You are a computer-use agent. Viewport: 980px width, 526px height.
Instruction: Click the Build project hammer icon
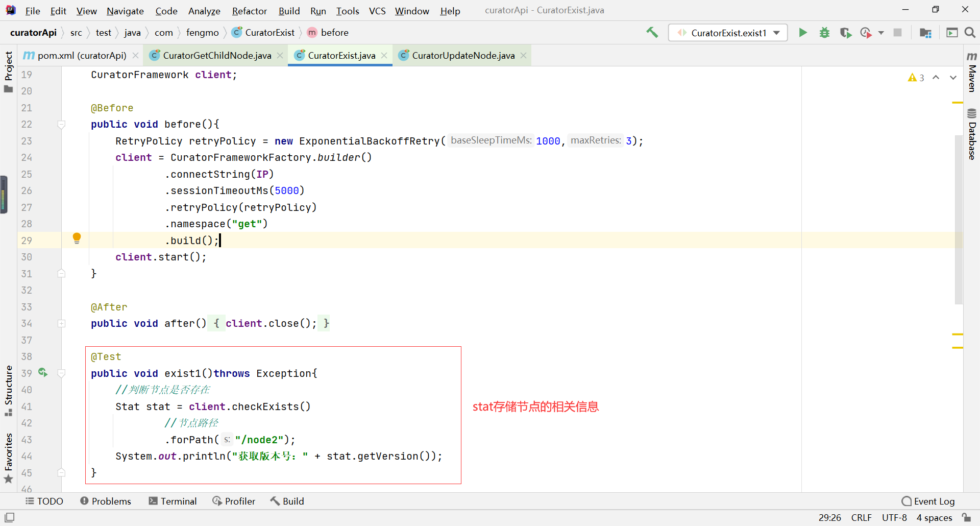tap(652, 33)
